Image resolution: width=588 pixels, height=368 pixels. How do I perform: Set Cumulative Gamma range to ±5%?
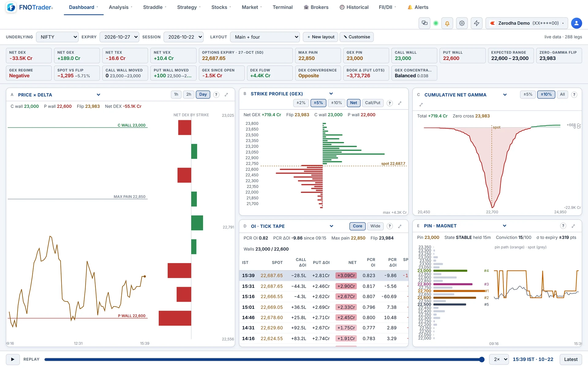(x=528, y=94)
